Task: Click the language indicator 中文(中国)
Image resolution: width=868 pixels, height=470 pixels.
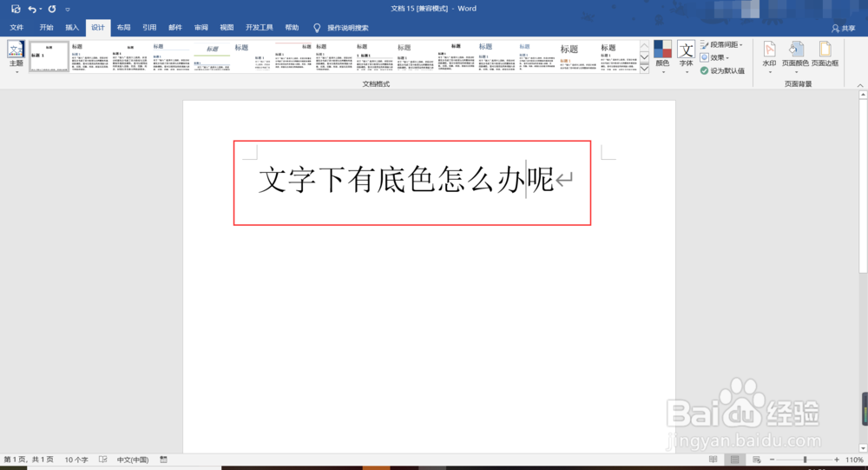Action: coord(133,460)
